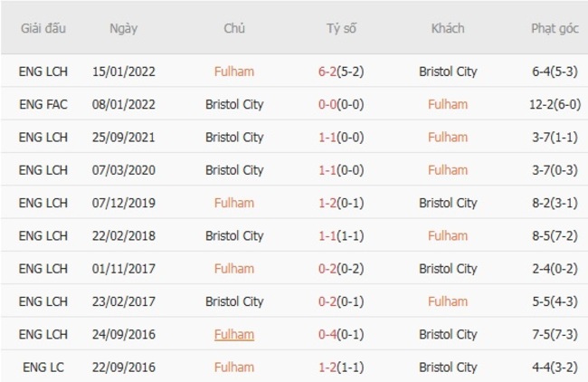Click the ENG FAC league cell
Screen dimensions: 588x382
pos(43,104)
